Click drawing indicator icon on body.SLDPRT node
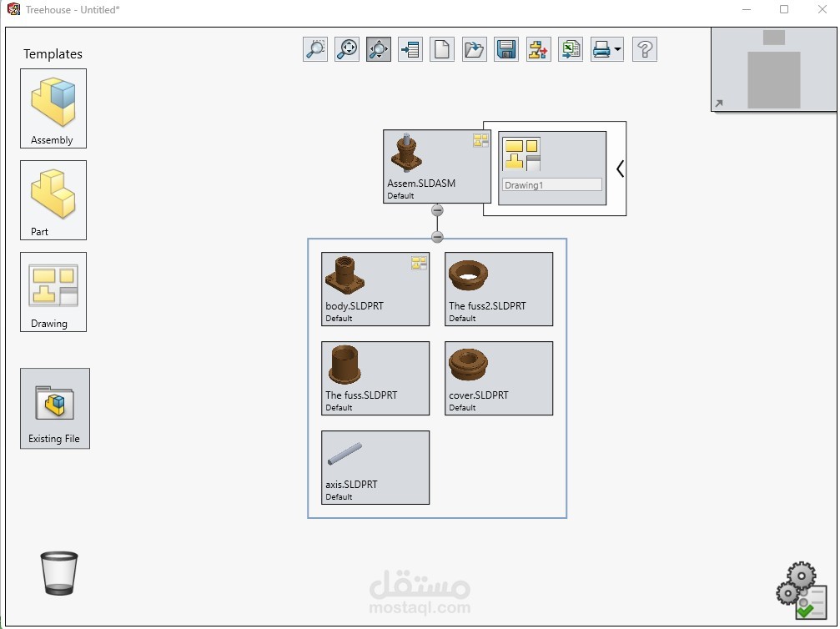This screenshot has height=629, width=840. click(x=419, y=263)
